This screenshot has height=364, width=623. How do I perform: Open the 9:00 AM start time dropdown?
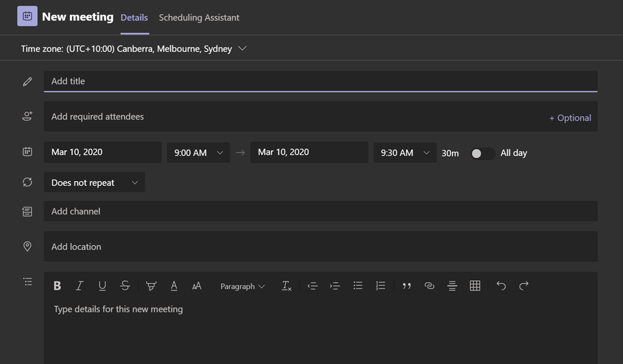coord(198,153)
